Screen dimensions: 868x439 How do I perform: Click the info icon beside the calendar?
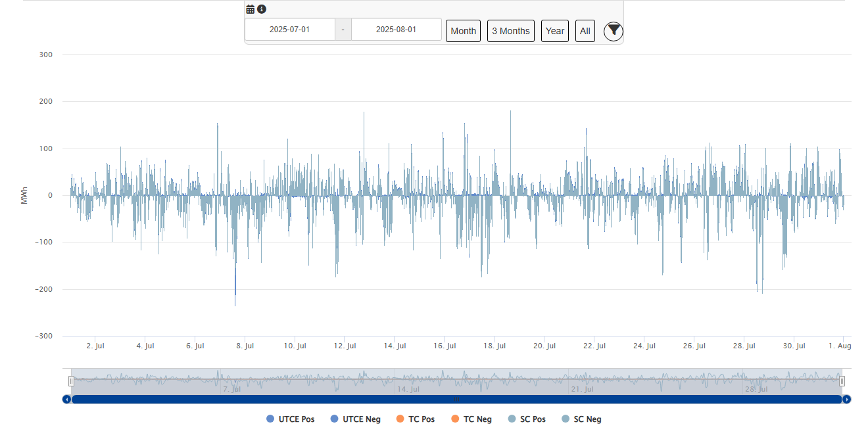[x=262, y=9]
